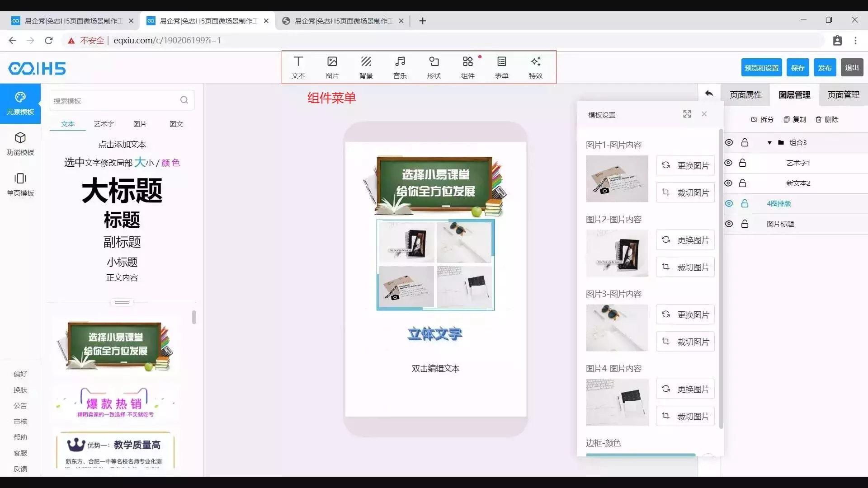Collapse the 组合3 group arrow
The width and height of the screenshot is (868, 488).
pos(769,143)
